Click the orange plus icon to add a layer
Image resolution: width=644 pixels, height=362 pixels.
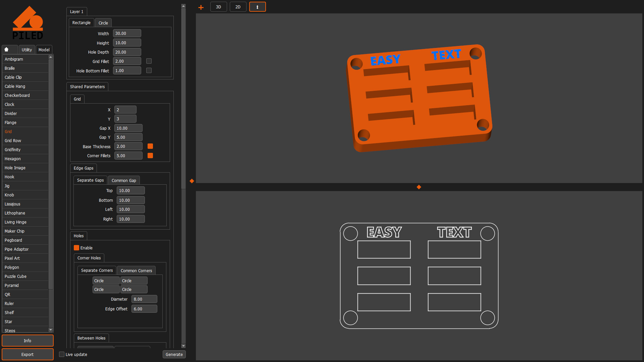201,7
